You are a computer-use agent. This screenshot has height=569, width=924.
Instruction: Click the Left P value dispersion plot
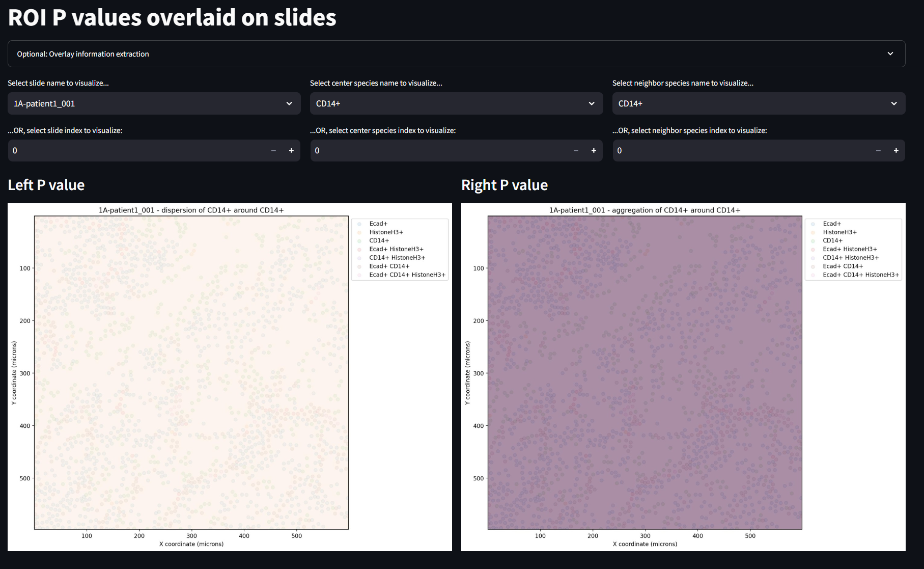191,373
